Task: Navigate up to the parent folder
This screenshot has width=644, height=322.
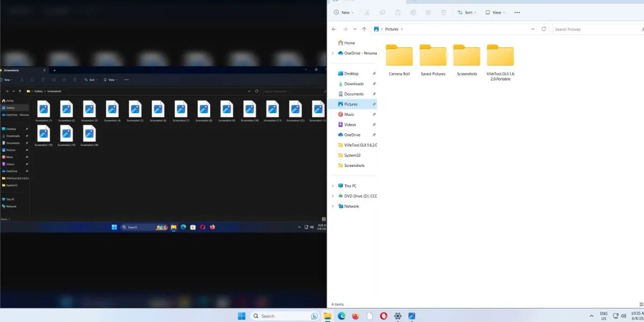Action: click(365, 29)
